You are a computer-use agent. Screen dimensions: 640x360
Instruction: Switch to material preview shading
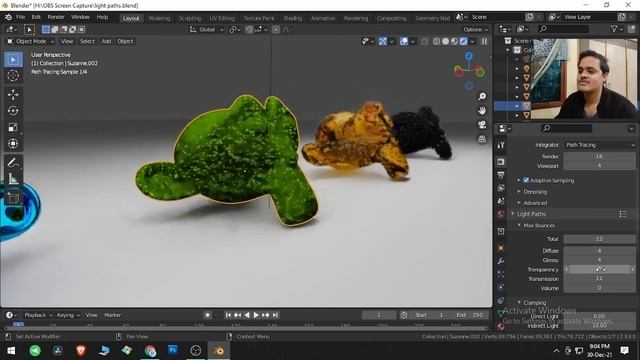click(455, 41)
